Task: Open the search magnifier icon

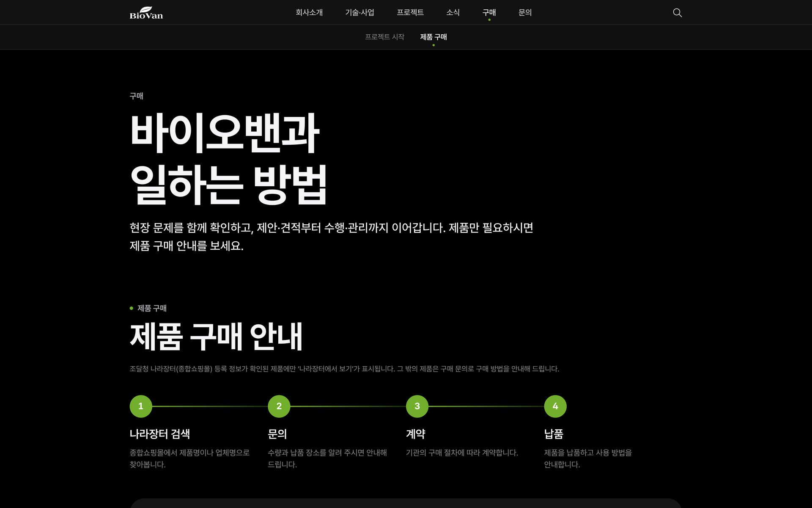Action: (677, 13)
